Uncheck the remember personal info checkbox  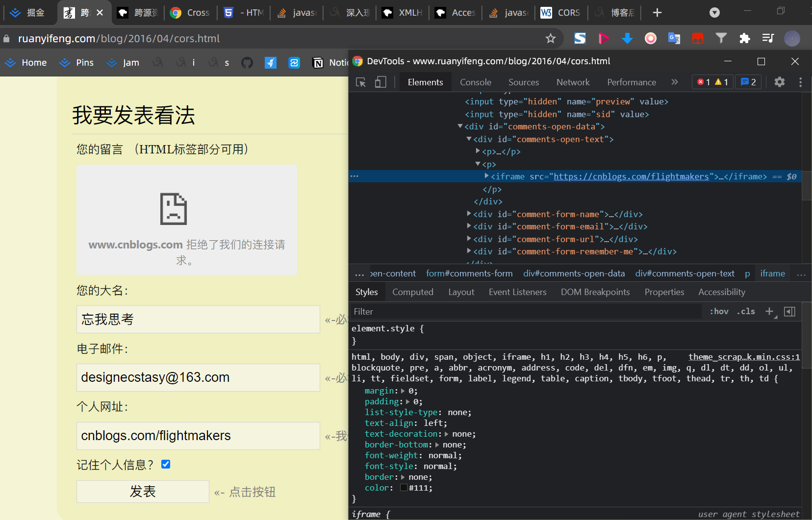(166, 464)
